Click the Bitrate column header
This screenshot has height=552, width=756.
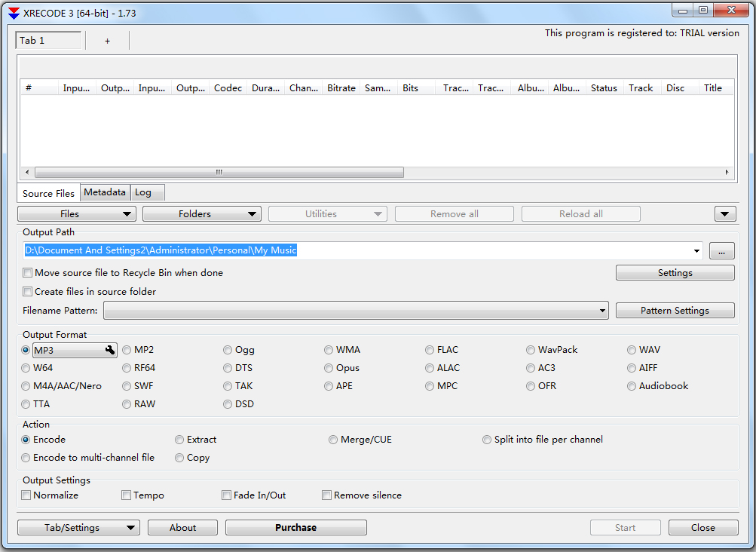341,87
